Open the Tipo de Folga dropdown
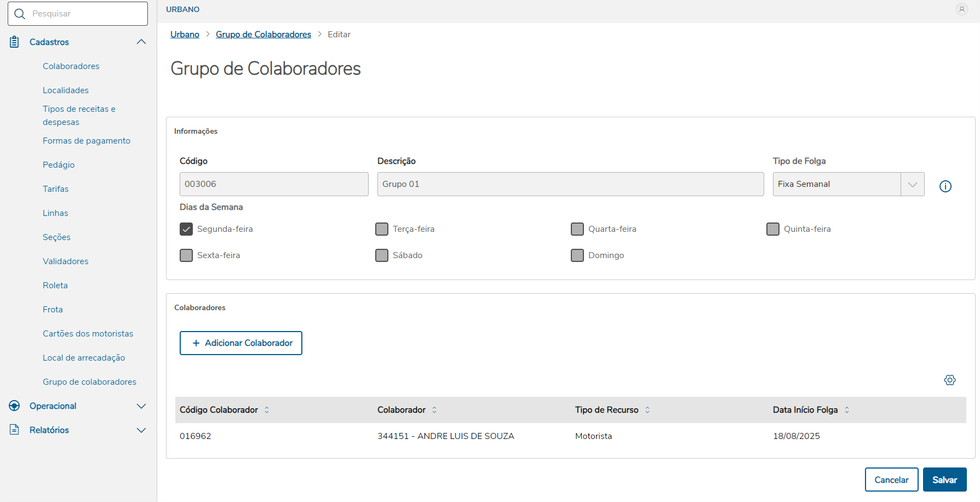Image resolution: width=980 pixels, height=502 pixels. coord(912,184)
